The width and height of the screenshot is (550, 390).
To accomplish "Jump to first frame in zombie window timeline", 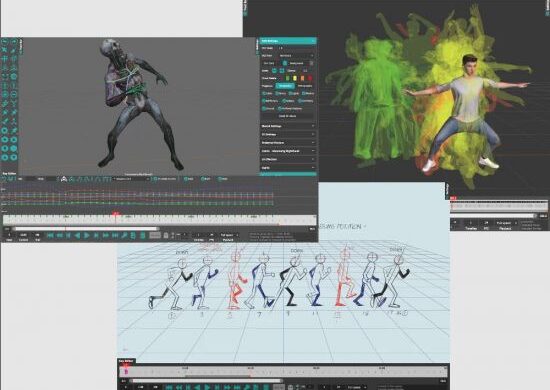I will tap(50, 235).
